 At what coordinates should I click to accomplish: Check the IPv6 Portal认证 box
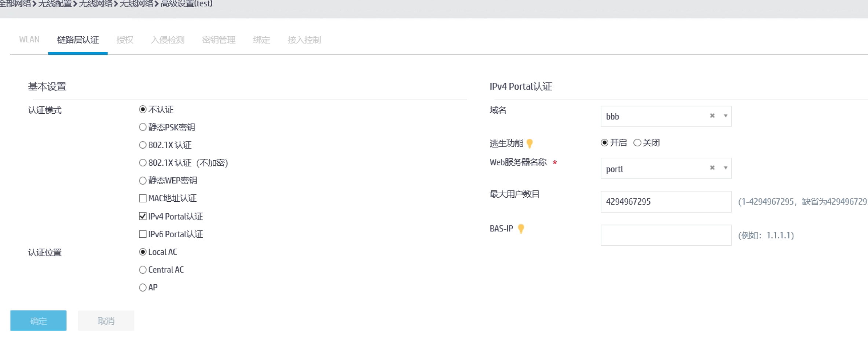click(x=143, y=234)
